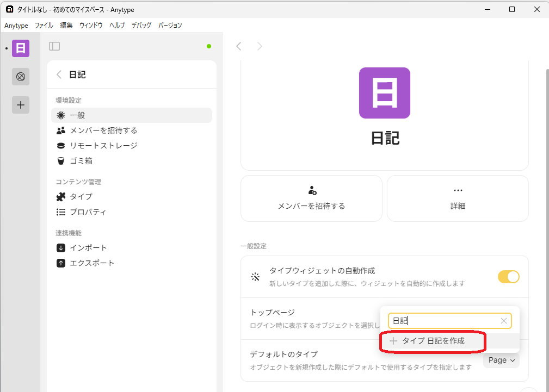Click the people icon beside メンバーを招待する
The width and height of the screenshot is (549, 392).
(61, 130)
